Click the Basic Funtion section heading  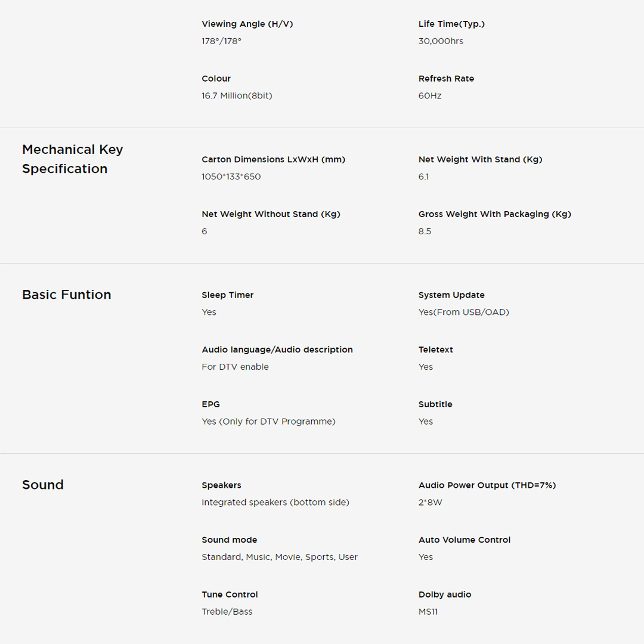[66, 295]
